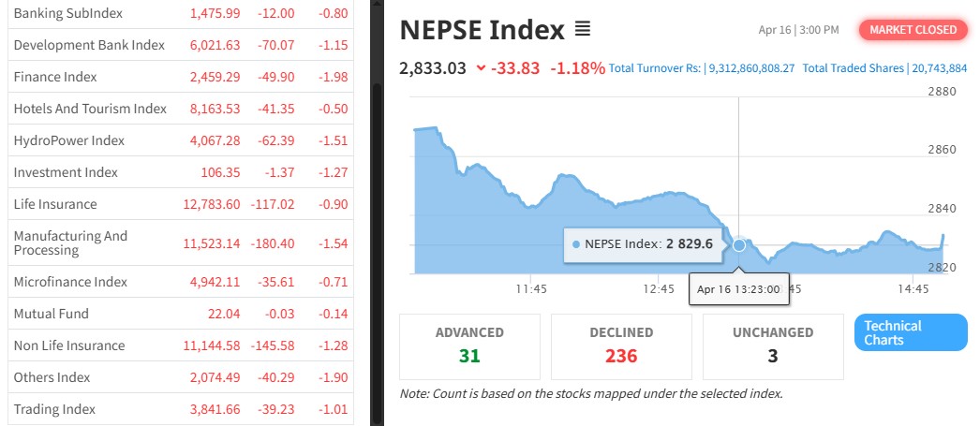Screen dimensions: 980x426
Task: Click the DECLINED 236 stocks card
Action: coord(621,345)
